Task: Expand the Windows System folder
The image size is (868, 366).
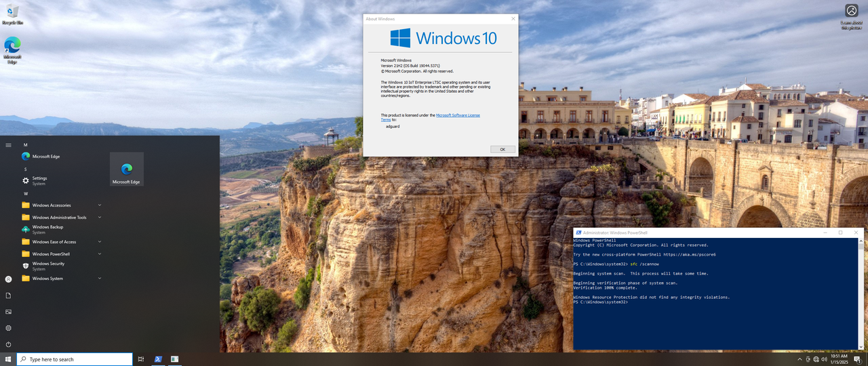Action: [61, 279]
